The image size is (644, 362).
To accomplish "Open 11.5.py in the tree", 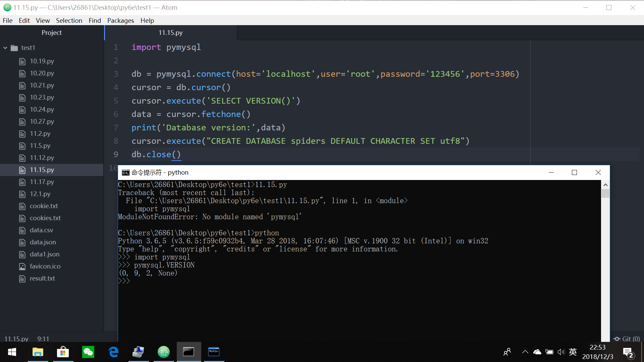I will [x=40, y=145].
